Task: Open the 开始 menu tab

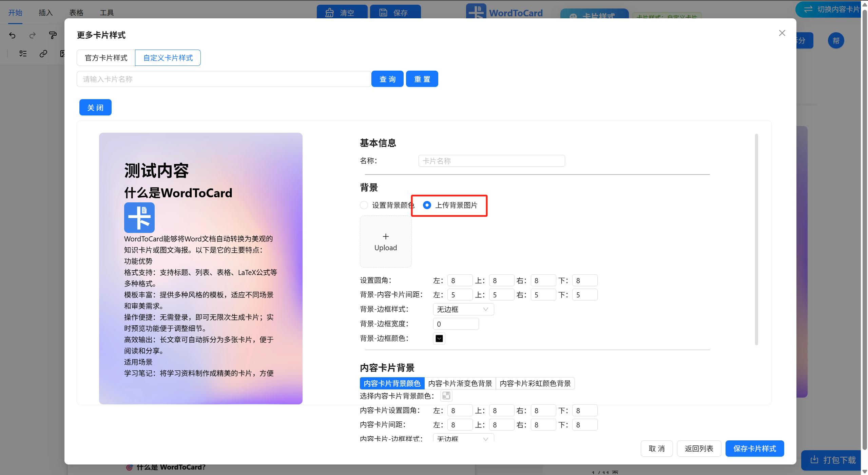Action: tap(15, 13)
